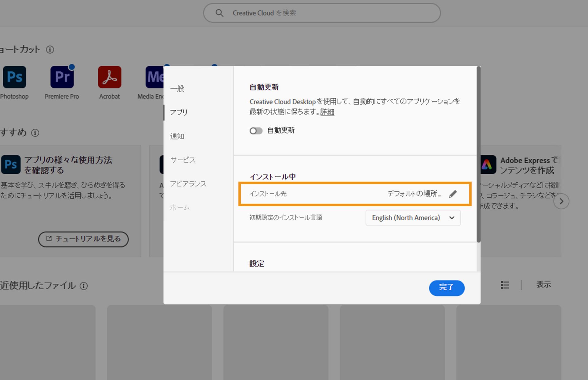588x380 pixels.
Task: Open the install language dropdown English (North America)
Action: pyautogui.click(x=413, y=218)
